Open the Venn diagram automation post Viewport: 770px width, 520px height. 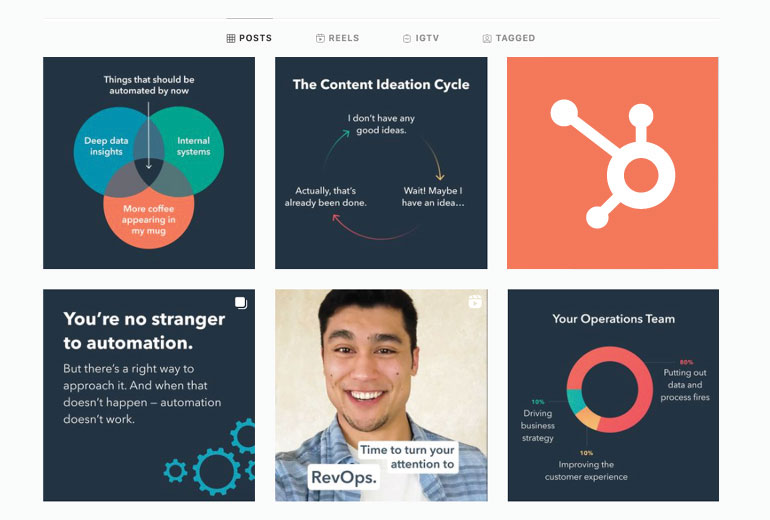coord(149,163)
